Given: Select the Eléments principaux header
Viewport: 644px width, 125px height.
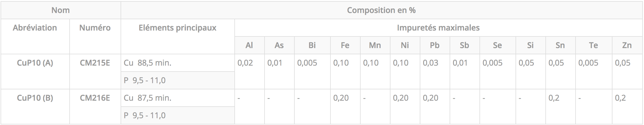Looking at the screenshot, I should 177,28.
